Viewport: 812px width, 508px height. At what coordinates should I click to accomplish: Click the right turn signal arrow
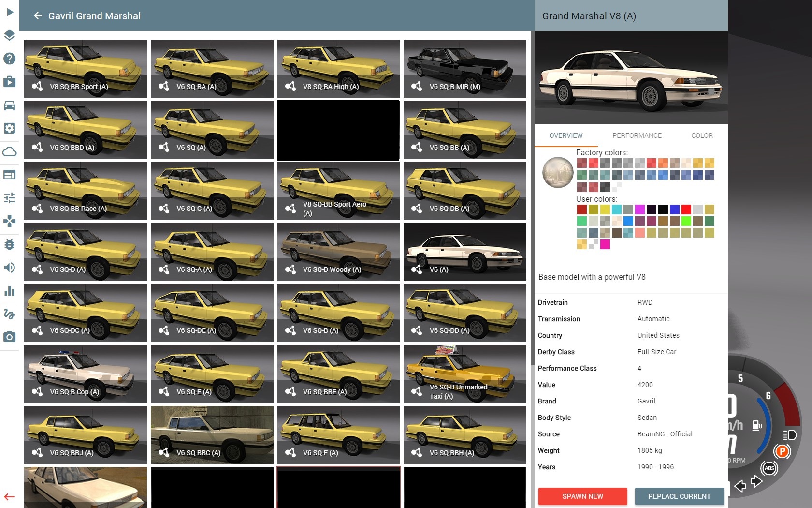[756, 481]
